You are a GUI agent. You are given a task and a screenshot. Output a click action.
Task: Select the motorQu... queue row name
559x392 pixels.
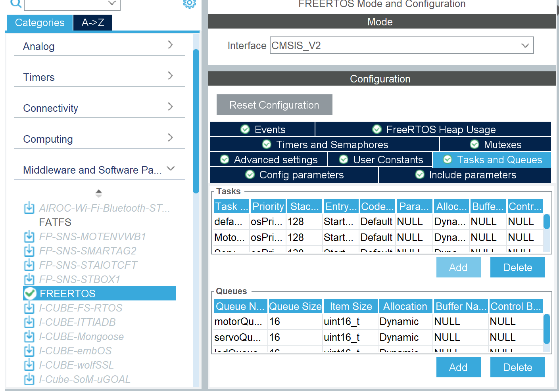click(240, 321)
